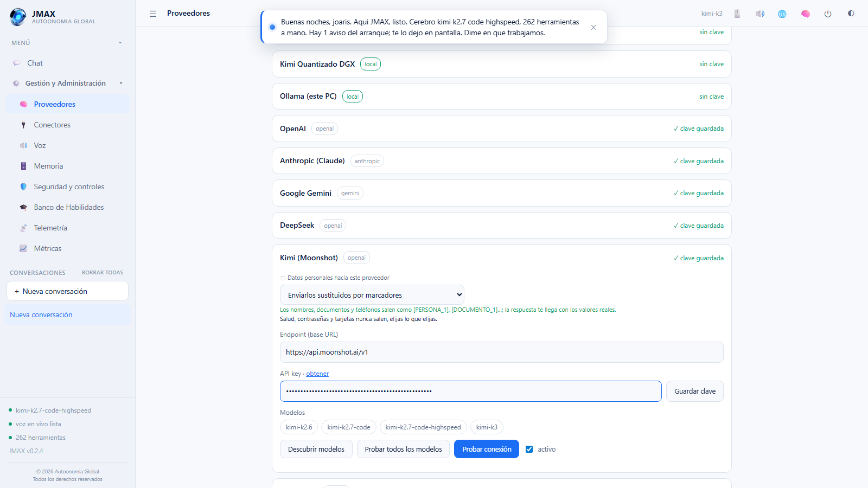Viewport: 868px width, 488px height.
Task: Click Guardar clave button
Action: coord(695,391)
